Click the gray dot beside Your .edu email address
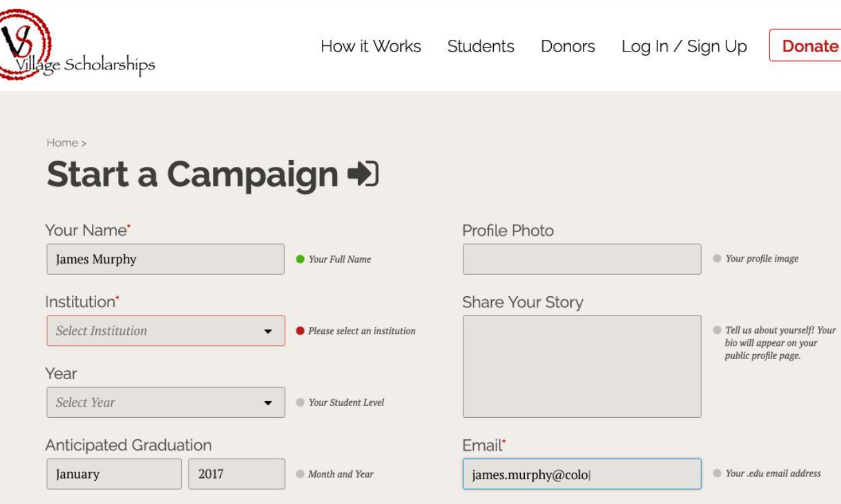This screenshot has width=841, height=504. tap(717, 474)
